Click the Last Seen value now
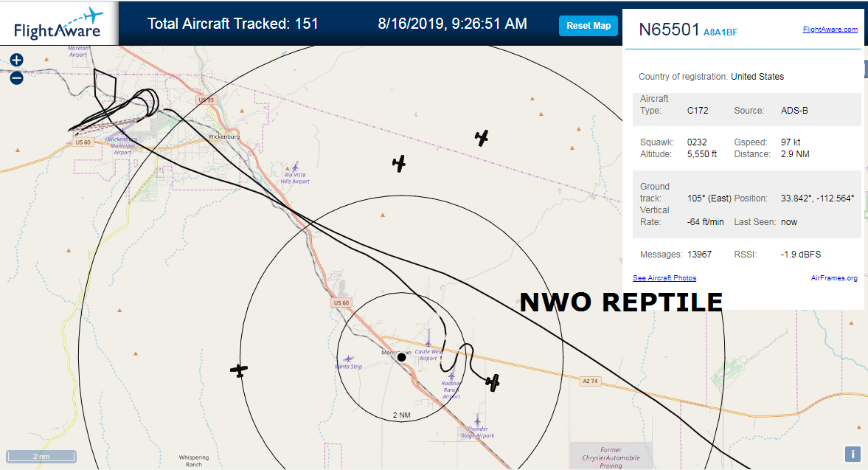This screenshot has height=470, width=868. [x=789, y=222]
